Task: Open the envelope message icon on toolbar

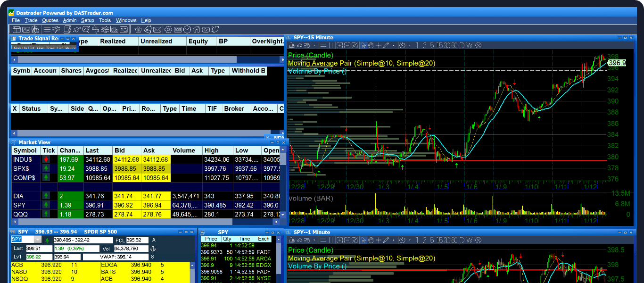Action: [x=157, y=29]
